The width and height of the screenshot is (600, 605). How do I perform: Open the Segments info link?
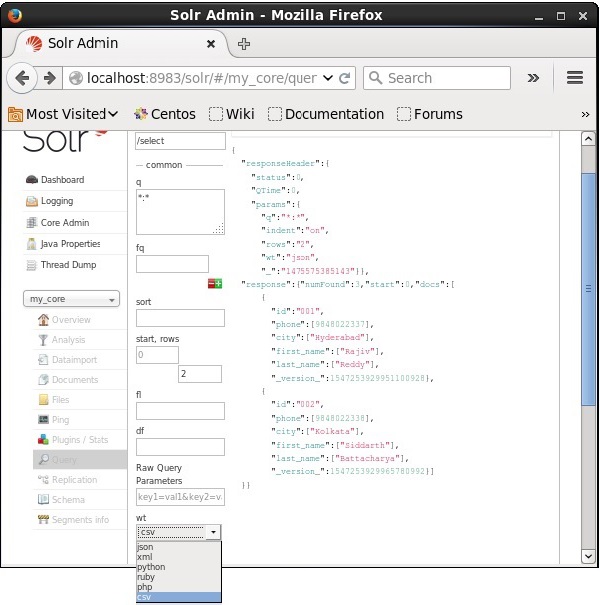tap(80, 520)
